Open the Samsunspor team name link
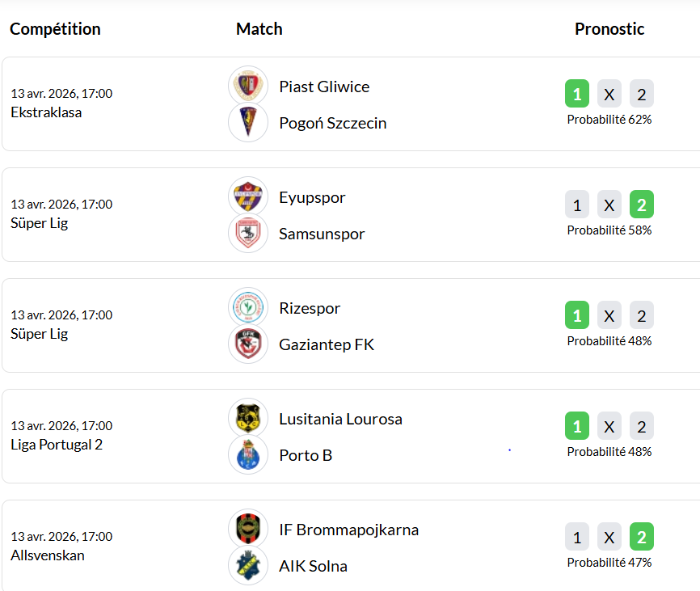The width and height of the screenshot is (700, 591). point(322,234)
